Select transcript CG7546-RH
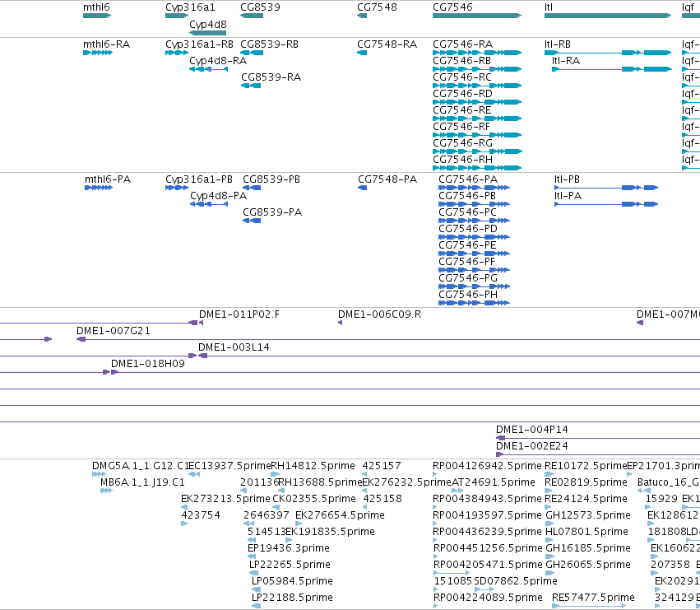The image size is (700, 610). tap(477, 168)
